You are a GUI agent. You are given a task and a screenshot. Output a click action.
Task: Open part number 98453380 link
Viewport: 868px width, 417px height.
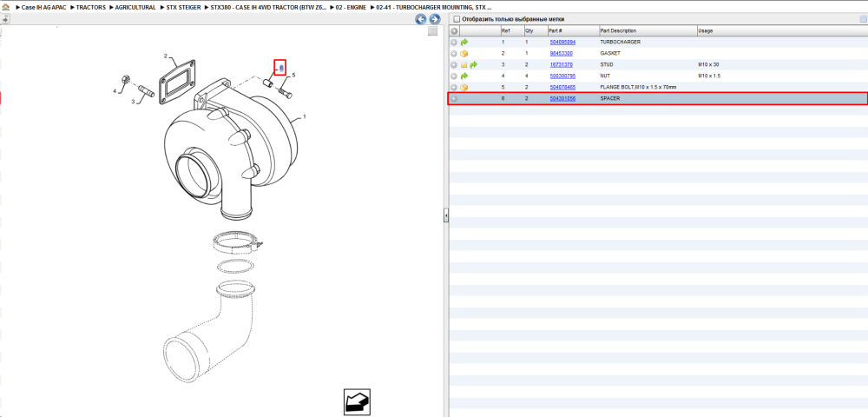tap(561, 54)
